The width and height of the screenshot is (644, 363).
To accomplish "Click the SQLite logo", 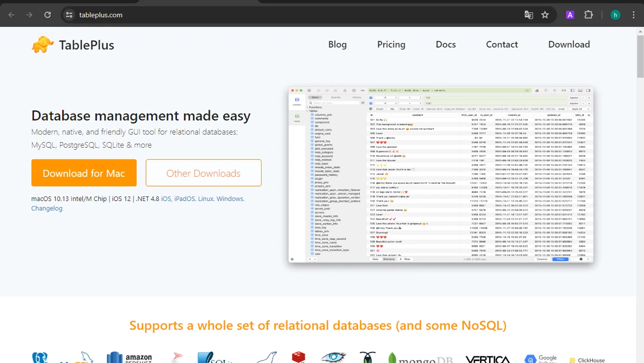I will pos(215,357).
